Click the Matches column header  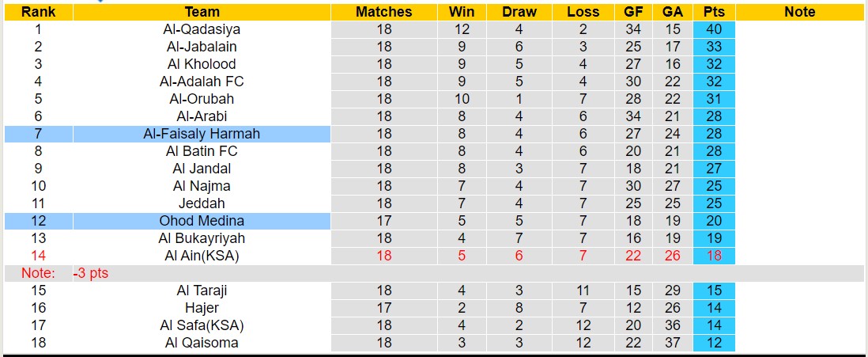click(383, 12)
